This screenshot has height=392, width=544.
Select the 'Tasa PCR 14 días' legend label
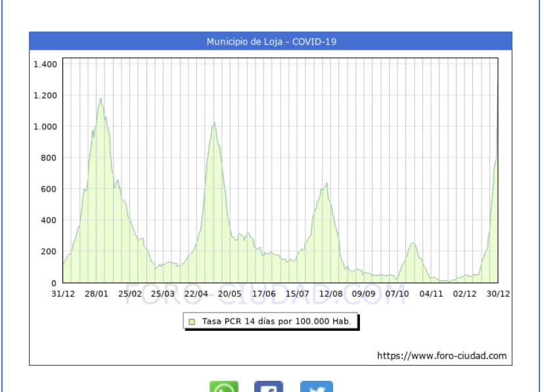(x=276, y=322)
